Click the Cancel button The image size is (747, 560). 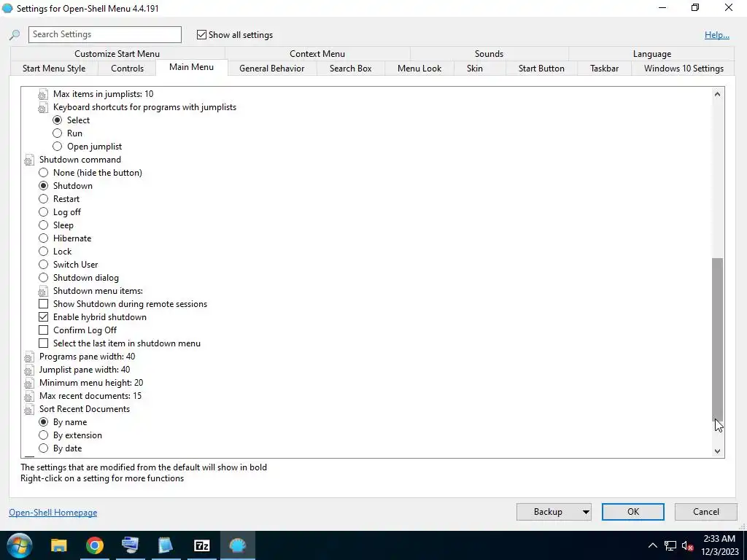[706, 512]
